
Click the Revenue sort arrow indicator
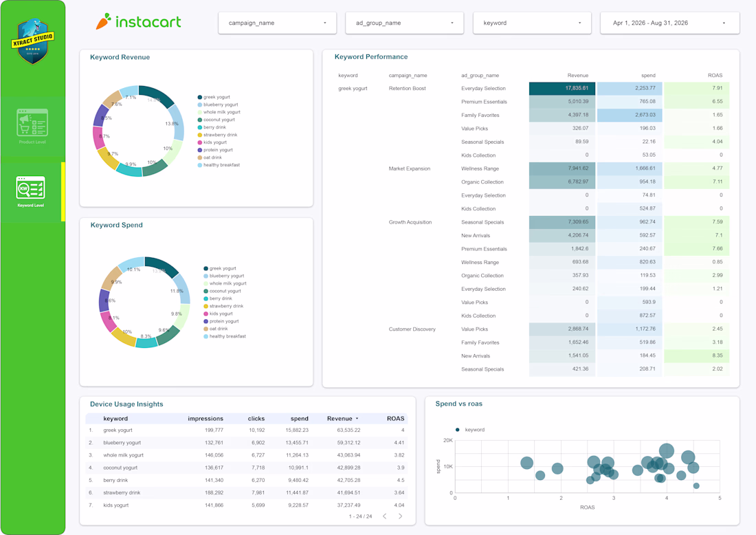357,419
